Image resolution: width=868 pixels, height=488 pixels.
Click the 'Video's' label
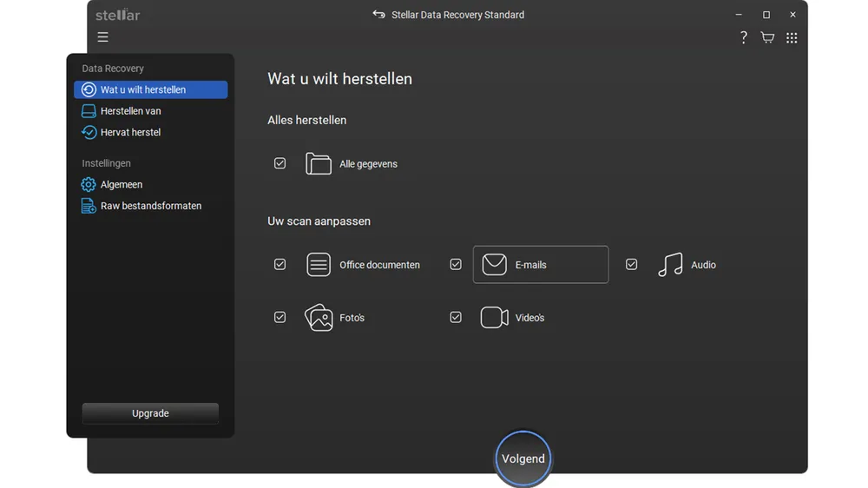tap(529, 318)
